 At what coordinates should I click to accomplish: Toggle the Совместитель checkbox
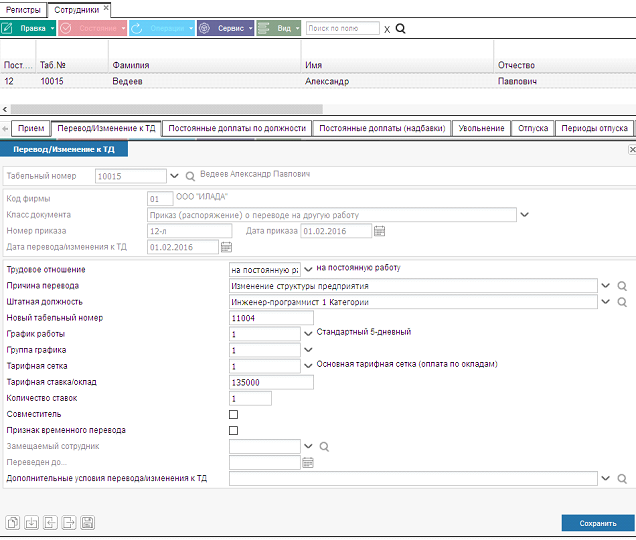pos(233,415)
